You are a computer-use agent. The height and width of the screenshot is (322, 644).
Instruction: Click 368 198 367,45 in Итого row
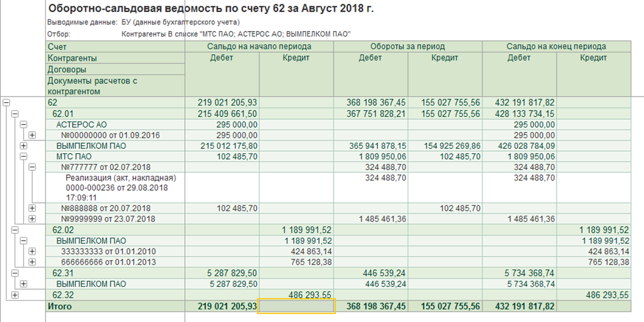pyautogui.click(x=376, y=306)
